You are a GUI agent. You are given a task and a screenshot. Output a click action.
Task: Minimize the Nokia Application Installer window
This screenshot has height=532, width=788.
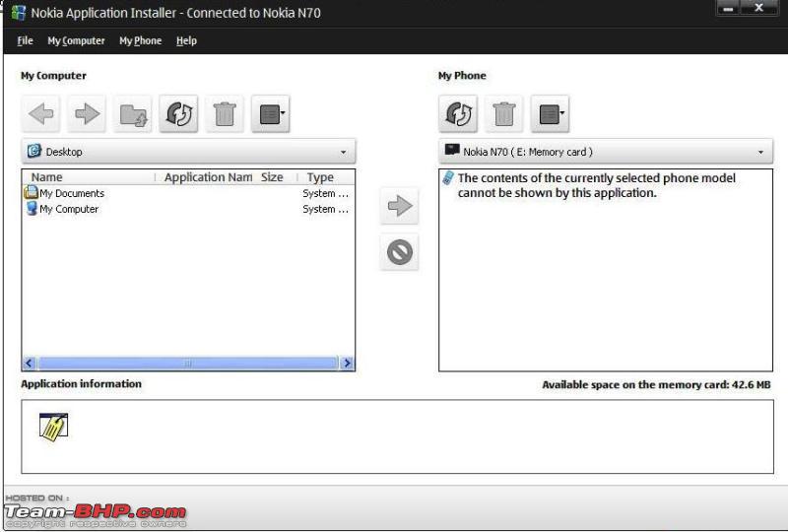[728, 8]
